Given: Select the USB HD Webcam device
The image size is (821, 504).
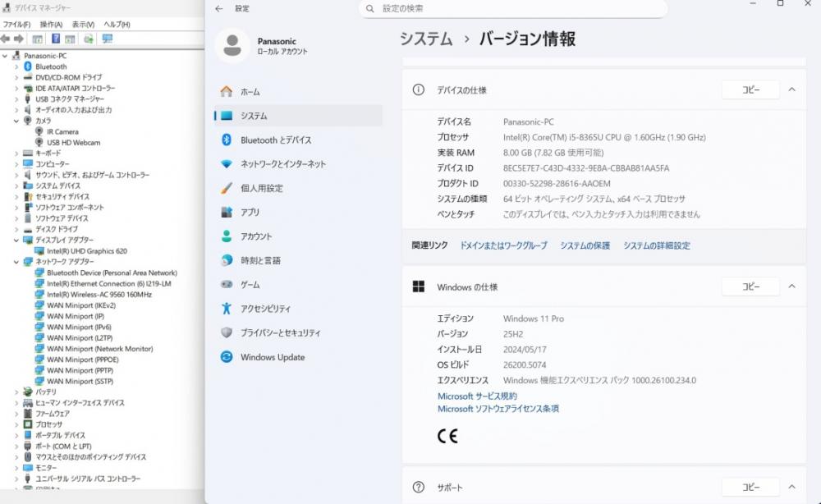Looking at the screenshot, I should [x=73, y=142].
